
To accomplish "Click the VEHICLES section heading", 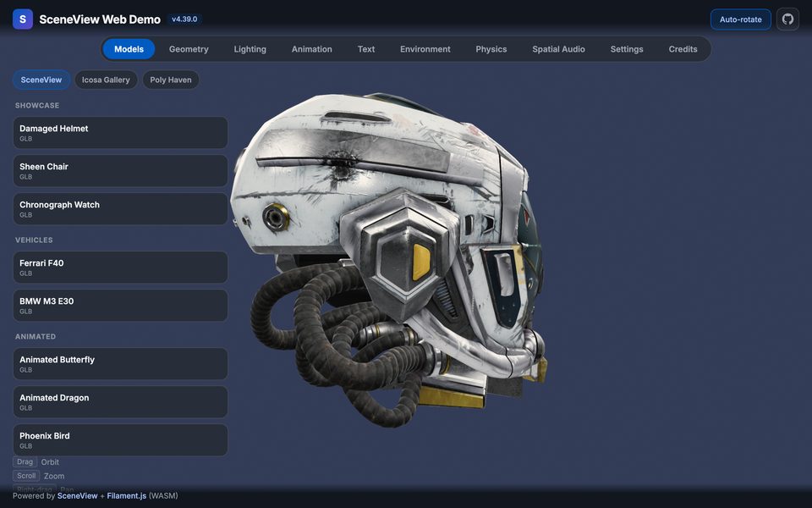I will click(x=34, y=240).
